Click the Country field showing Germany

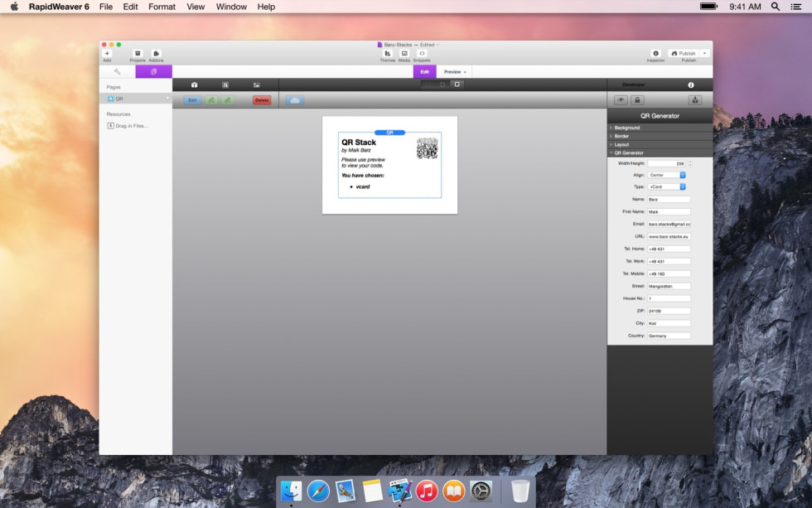(669, 336)
